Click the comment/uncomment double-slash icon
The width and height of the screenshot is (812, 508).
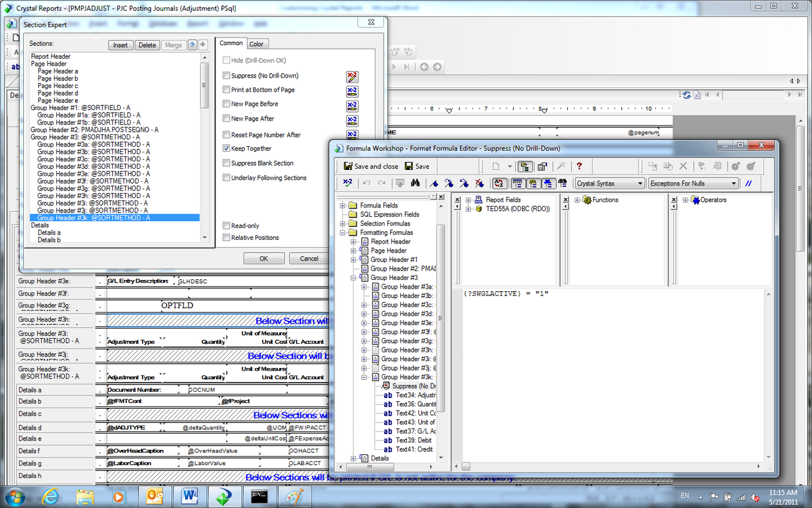coord(748,183)
